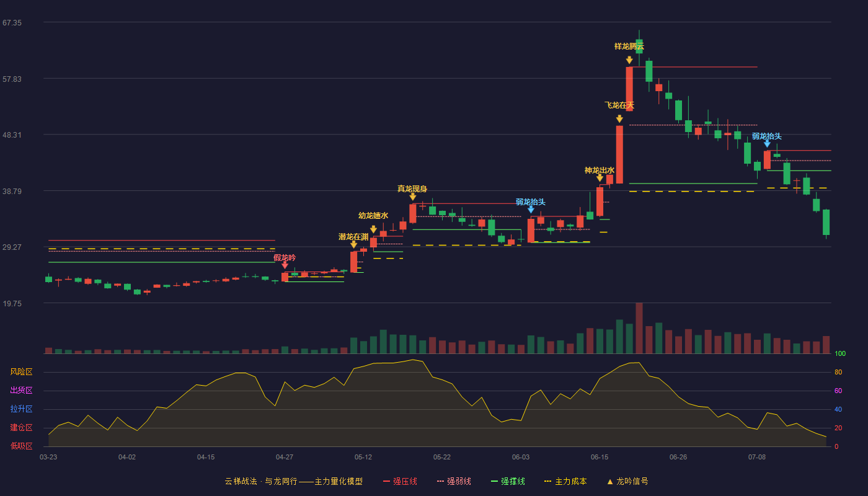The image size is (868, 496).
Task: Click the yellow arrow under 飞龙在天
Action: click(x=619, y=119)
